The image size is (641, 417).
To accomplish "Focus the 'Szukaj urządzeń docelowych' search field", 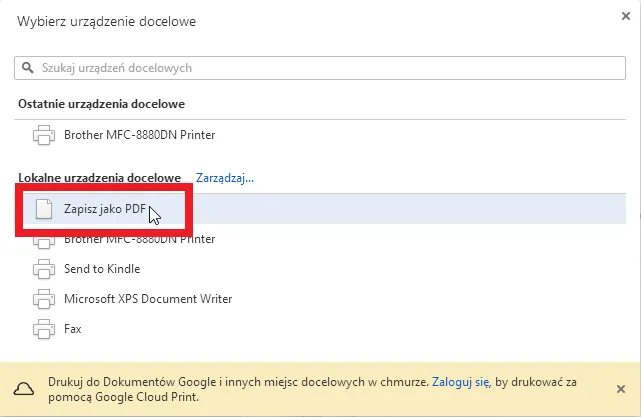I will [x=320, y=68].
